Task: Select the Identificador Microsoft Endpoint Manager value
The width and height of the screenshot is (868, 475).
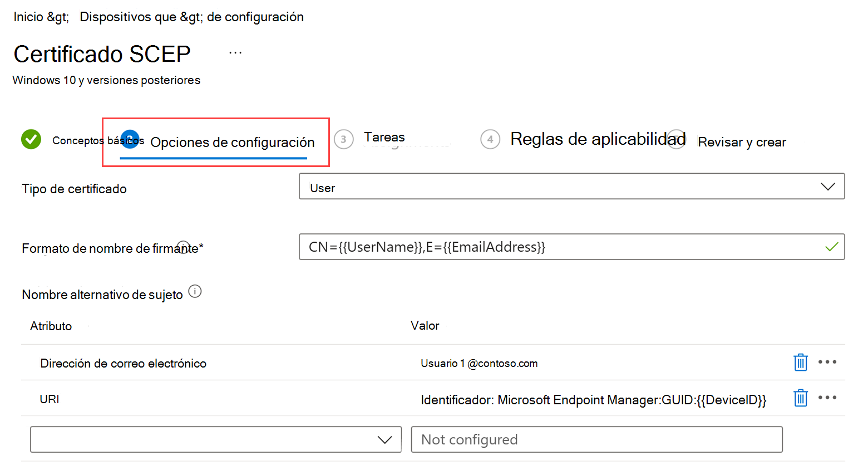Action: click(593, 400)
